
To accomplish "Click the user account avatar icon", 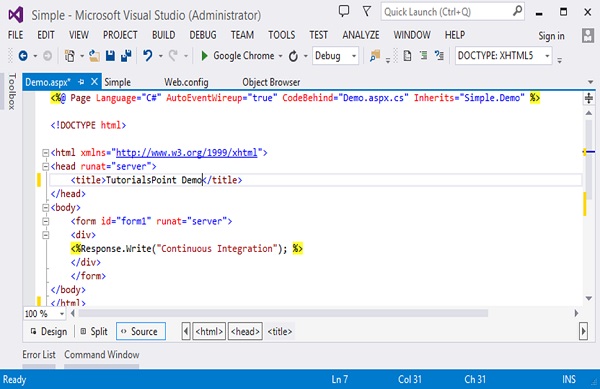I will pos(588,36).
